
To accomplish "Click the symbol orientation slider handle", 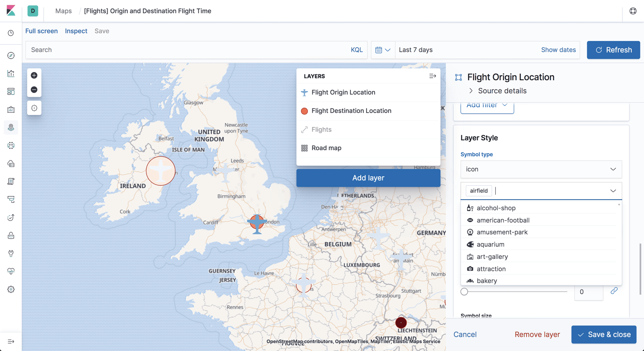I will (464, 292).
